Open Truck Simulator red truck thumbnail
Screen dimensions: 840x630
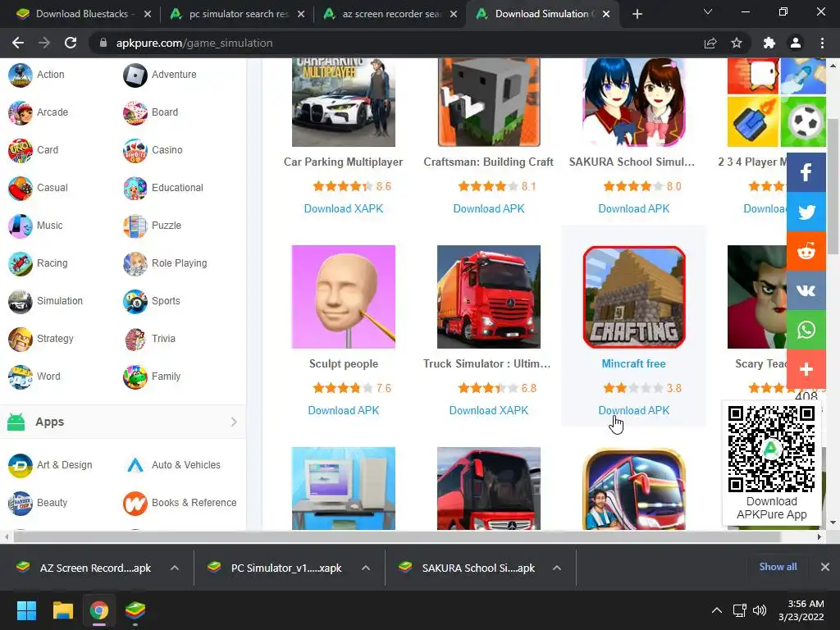tap(489, 297)
